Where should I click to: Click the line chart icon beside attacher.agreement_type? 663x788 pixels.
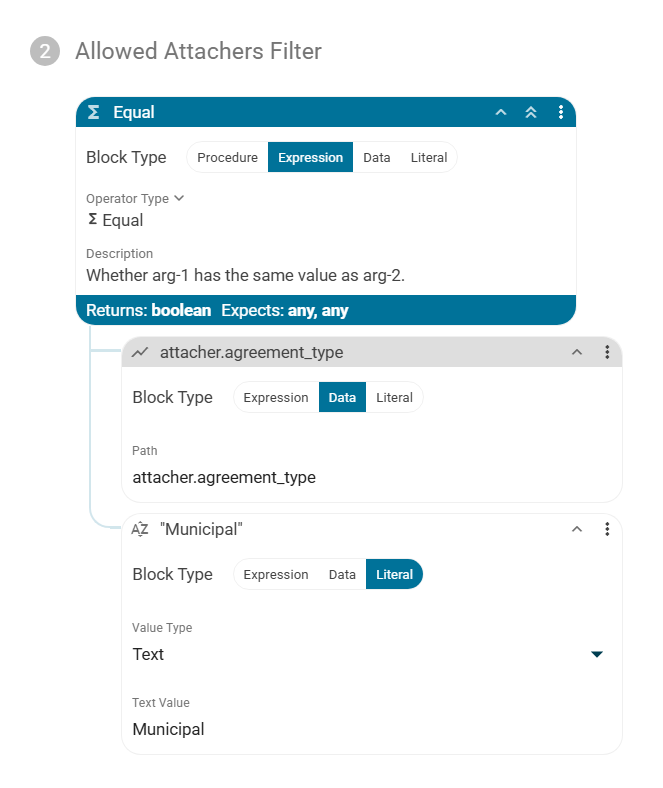click(x=140, y=352)
